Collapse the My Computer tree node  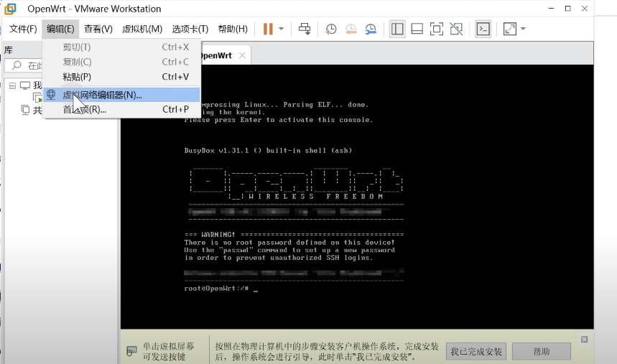click(x=12, y=85)
